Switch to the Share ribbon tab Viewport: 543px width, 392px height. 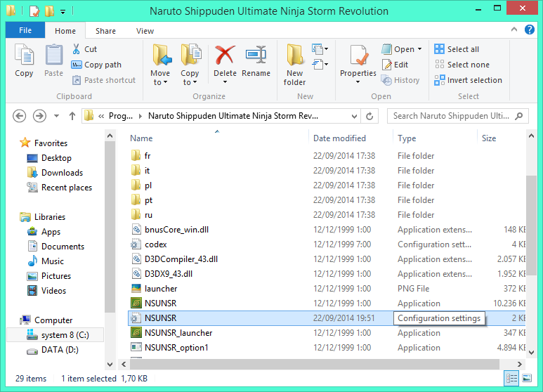tap(105, 31)
